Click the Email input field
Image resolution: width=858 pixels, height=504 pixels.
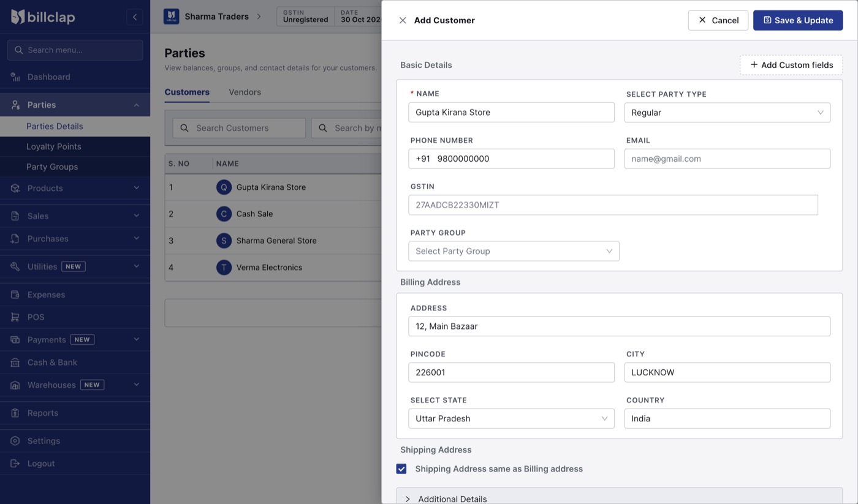click(x=727, y=159)
